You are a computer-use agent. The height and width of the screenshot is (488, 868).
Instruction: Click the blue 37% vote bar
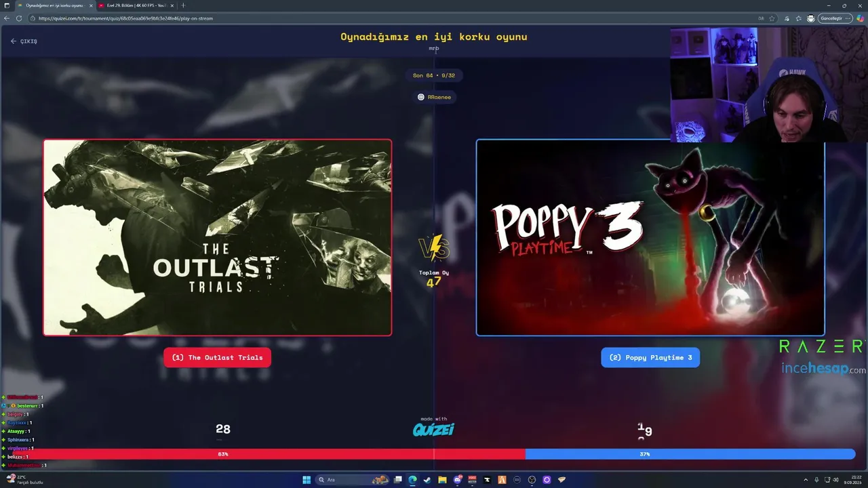pyautogui.click(x=690, y=454)
